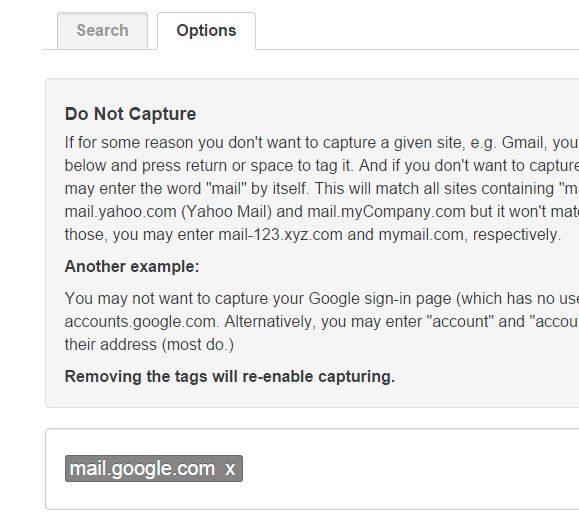Select the Options tab

[206, 31]
